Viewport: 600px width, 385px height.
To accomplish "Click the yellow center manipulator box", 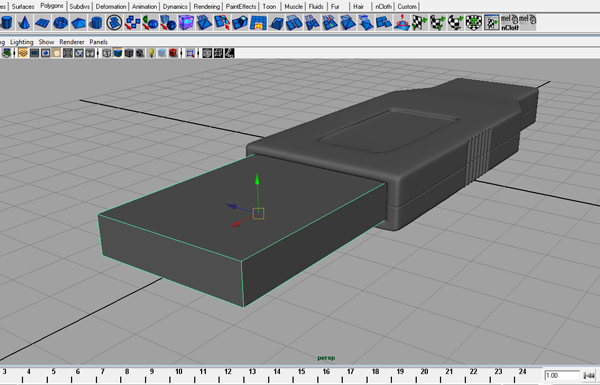I will click(259, 214).
